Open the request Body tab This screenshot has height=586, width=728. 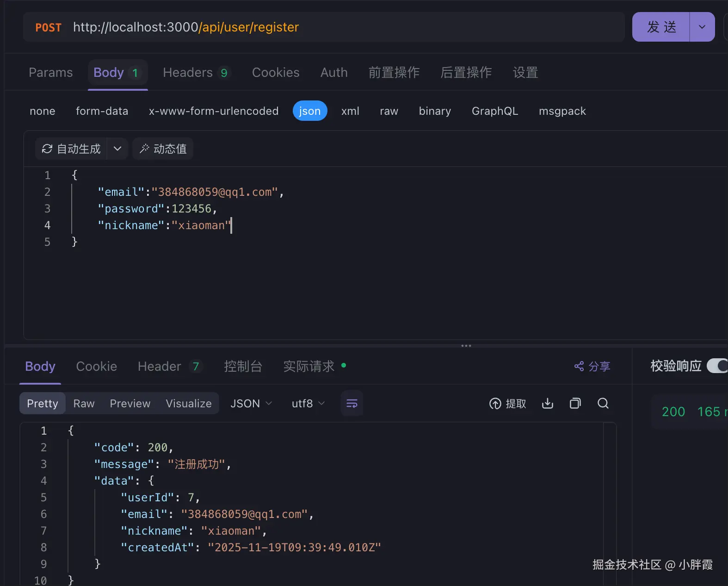click(x=117, y=73)
